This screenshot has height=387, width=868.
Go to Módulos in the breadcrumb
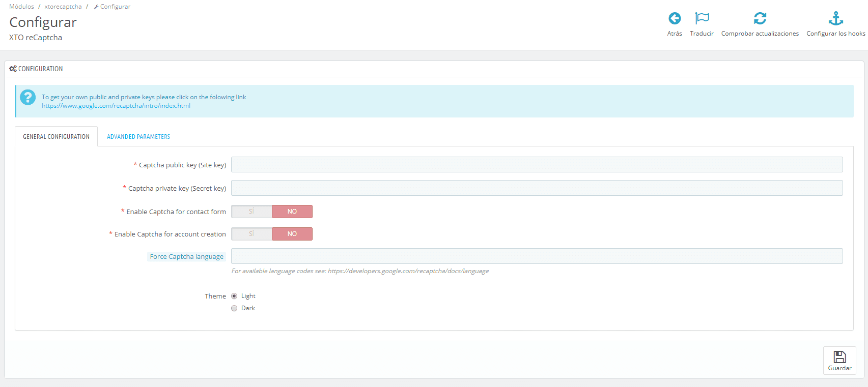pyautogui.click(x=21, y=7)
